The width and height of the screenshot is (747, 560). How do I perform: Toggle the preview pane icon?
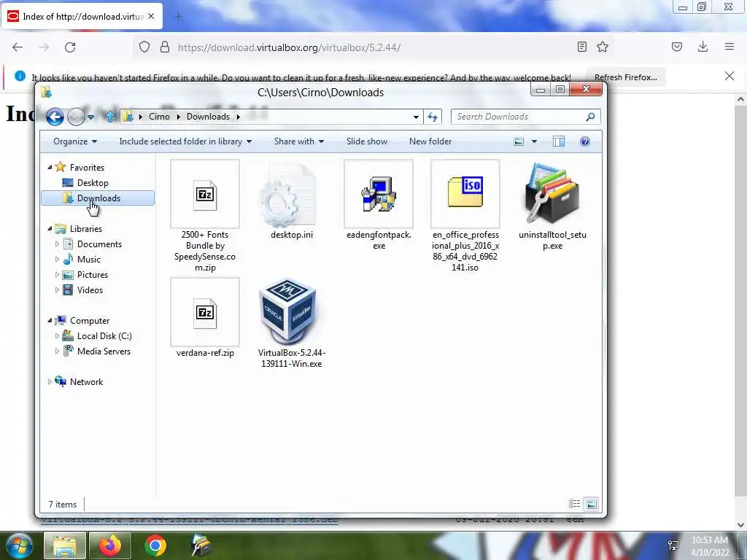click(x=558, y=141)
